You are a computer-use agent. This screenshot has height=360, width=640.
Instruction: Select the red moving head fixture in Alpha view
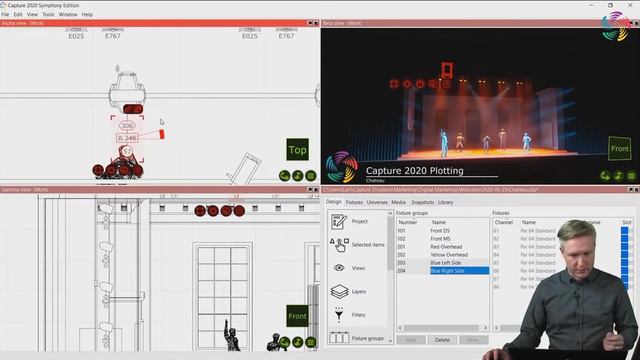coord(133,109)
